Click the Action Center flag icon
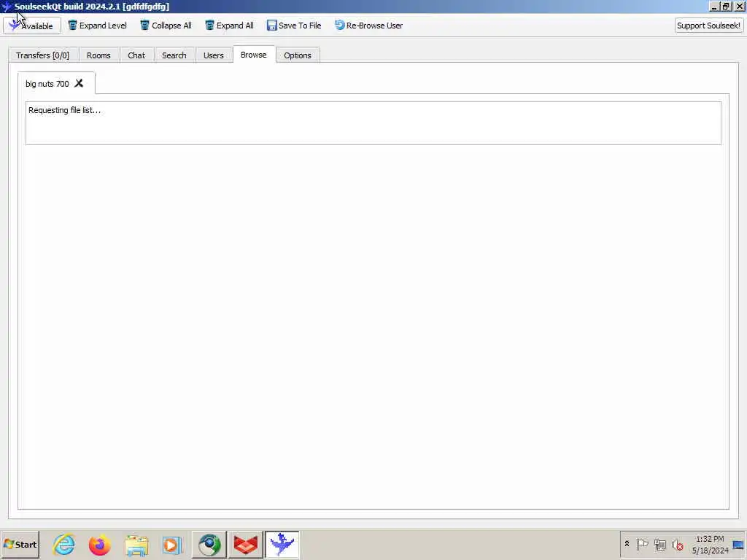Viewport: 747px width, 560px height. click(642, 544)
